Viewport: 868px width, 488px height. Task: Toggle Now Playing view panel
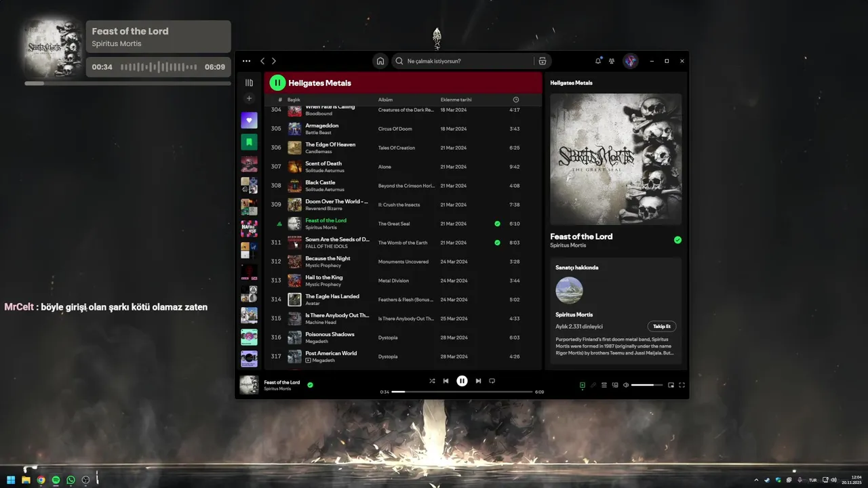[582, 385]
